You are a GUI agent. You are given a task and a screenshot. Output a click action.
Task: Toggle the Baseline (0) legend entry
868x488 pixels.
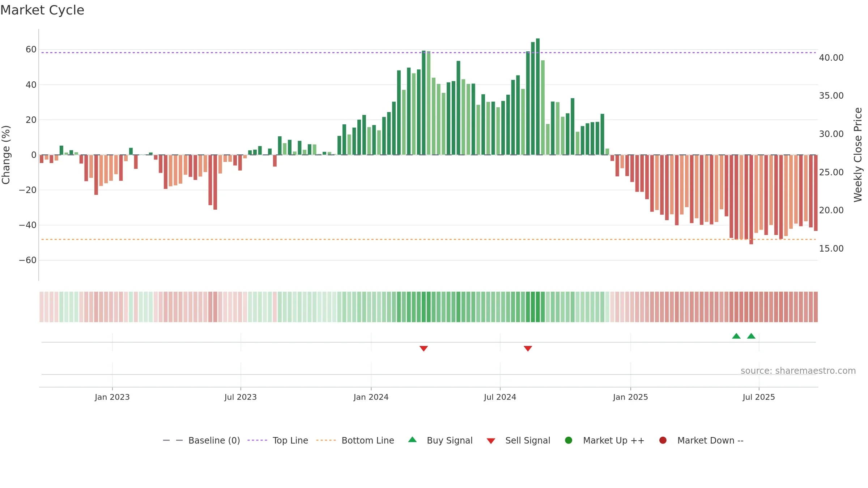point(201,440)
